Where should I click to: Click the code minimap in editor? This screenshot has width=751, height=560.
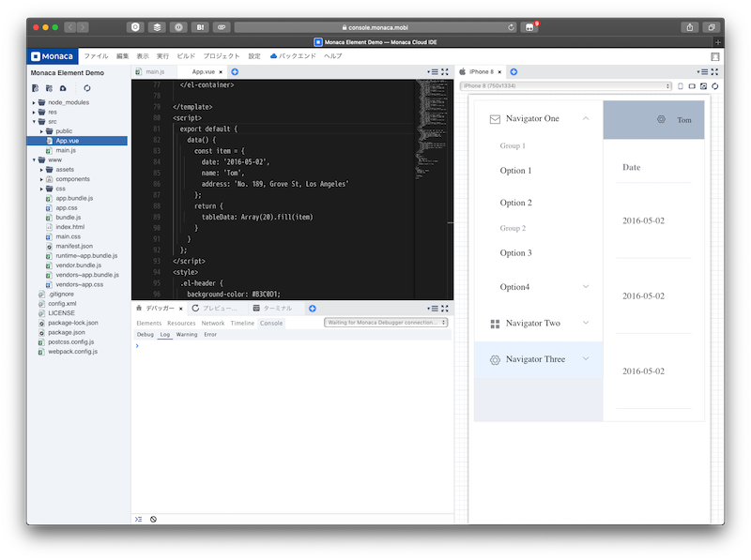(433, 129)
